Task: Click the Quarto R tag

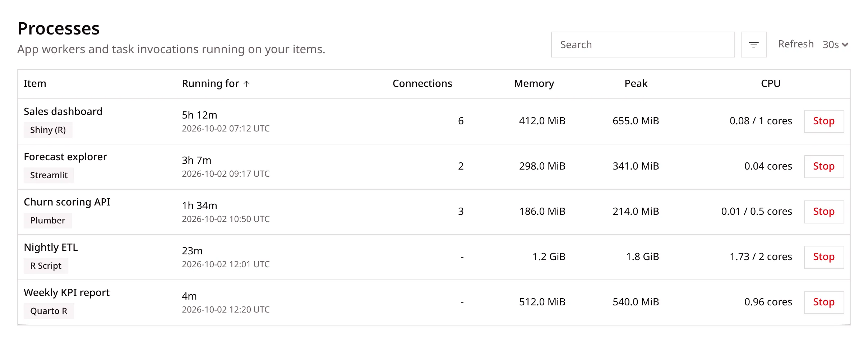Action: point(49,311)
